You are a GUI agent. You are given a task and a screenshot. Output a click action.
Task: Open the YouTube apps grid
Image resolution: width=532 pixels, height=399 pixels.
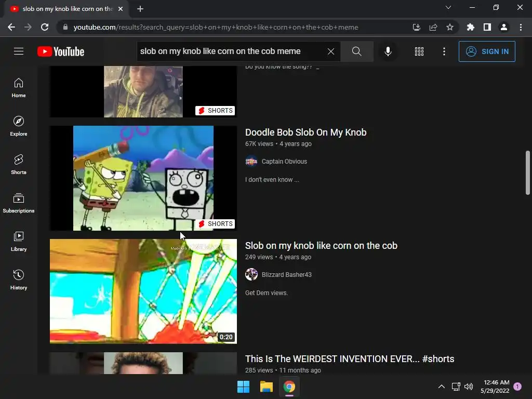point(419,51)
